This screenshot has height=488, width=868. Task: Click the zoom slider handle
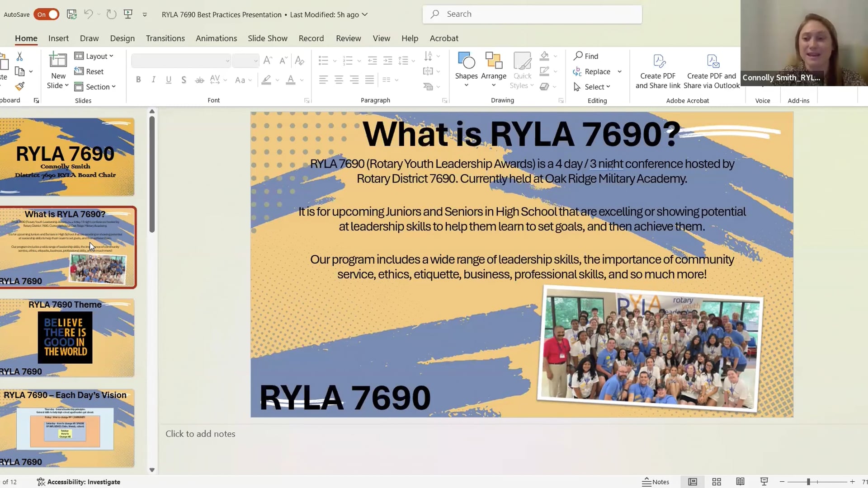pos(808,482)
